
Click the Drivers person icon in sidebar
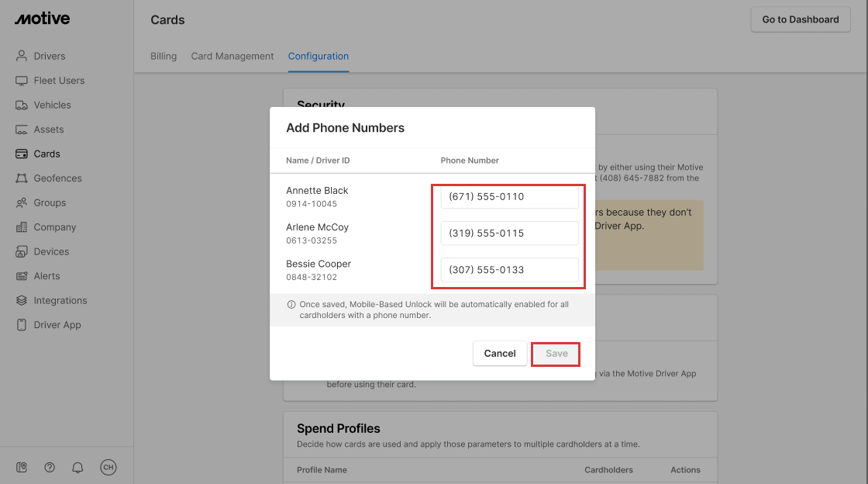(x=22, y=56)
